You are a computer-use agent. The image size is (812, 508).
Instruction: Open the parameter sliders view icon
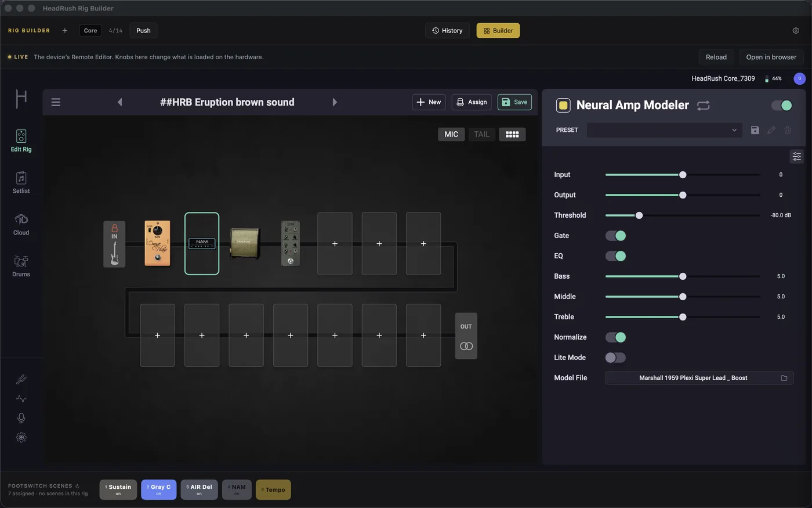(796, 156)
